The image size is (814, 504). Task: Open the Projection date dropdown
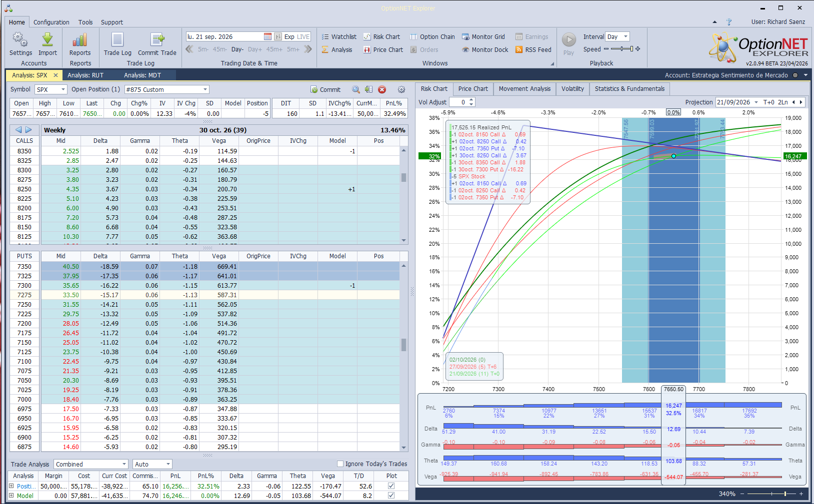point(756,102)
